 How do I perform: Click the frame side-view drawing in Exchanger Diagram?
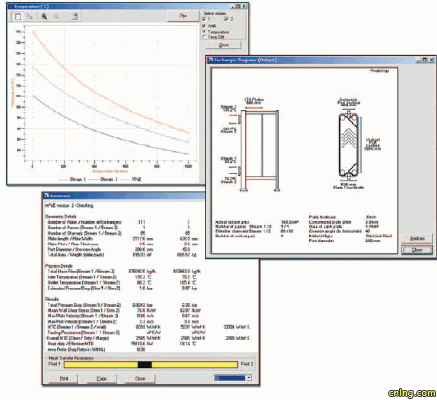260,150
